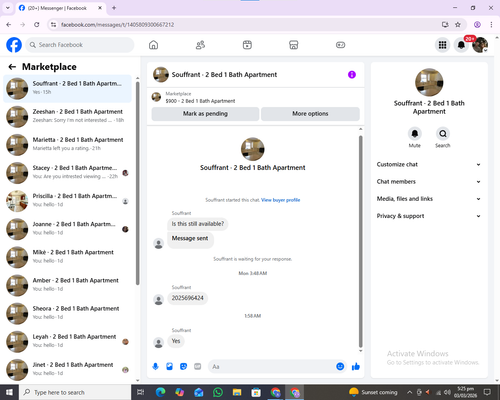This screenshot has width=500, height=400.
Task: Send a thumbs-up like
Action: coord(356,367)
